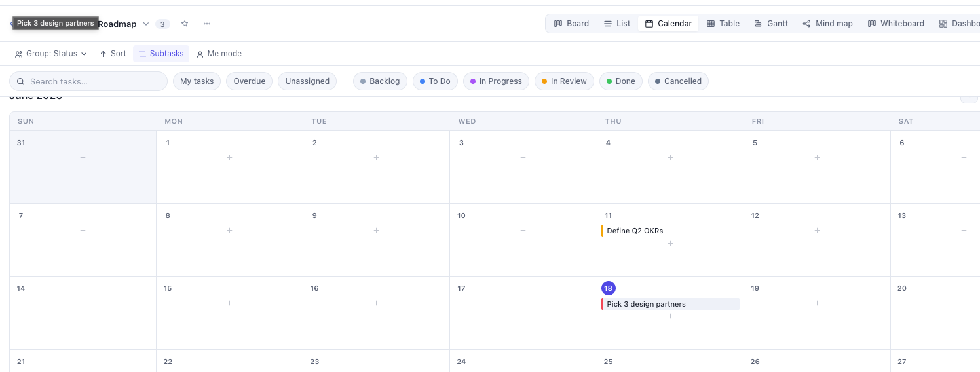This screenshot has width=980, height=372.
Task: Filter by My tasks
Action: [197, 81]
